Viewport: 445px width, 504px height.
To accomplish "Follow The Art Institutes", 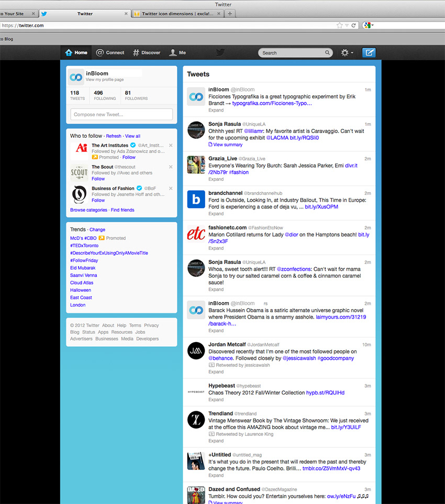I will coord(129,157).
